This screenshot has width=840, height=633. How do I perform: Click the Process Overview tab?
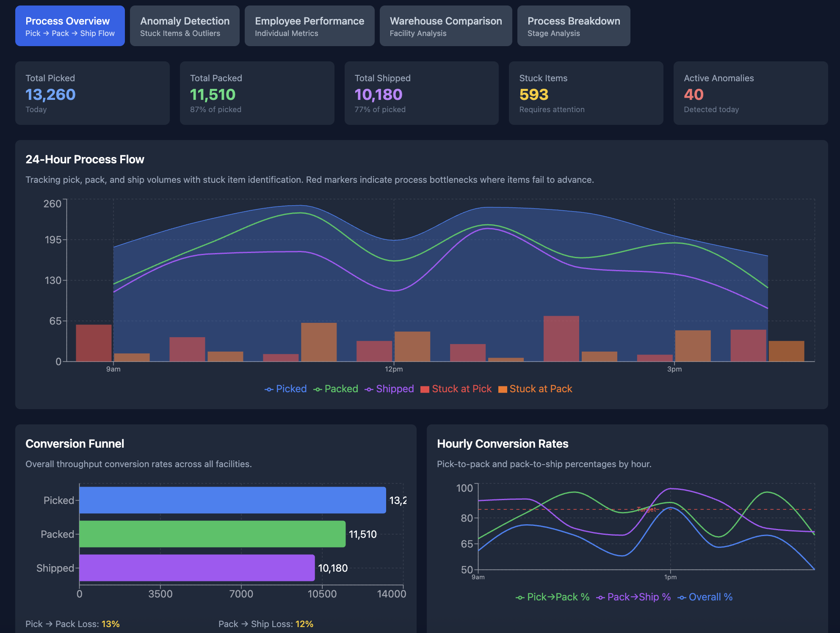[x=70, y=26]
